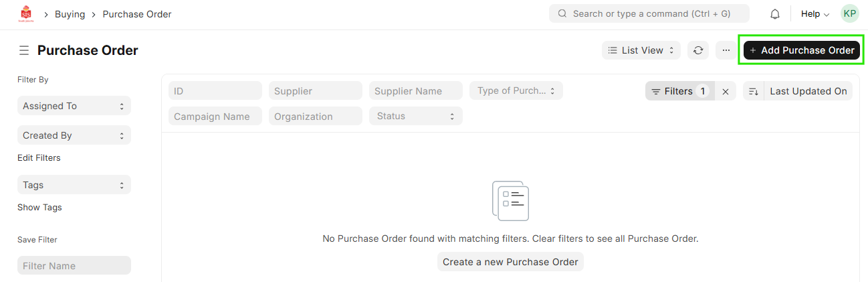
Task: Go to Buying breadcrumb
Action: pyautogui.click(x=70, y=14)
